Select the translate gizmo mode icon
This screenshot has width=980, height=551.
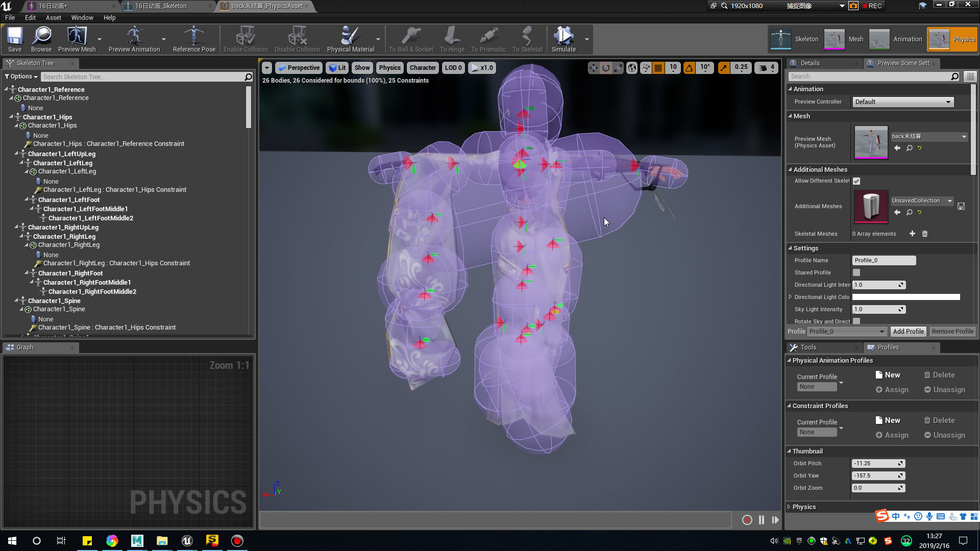coord(593,68)
